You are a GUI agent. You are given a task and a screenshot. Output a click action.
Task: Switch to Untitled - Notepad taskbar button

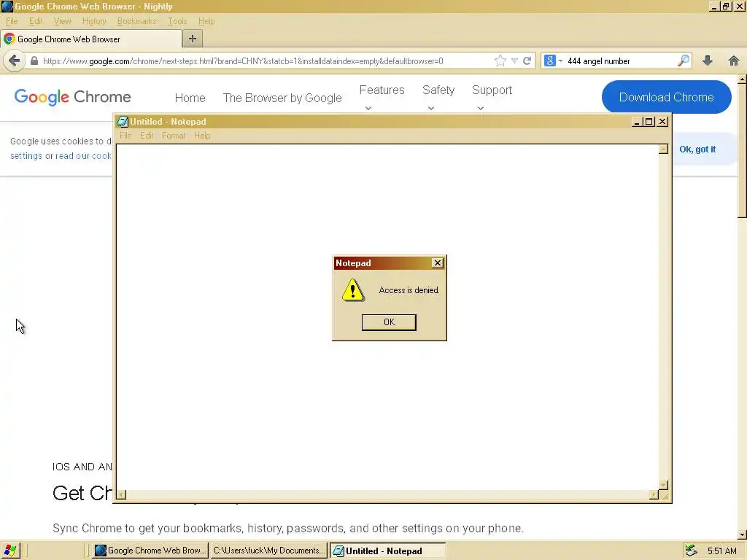388,551
